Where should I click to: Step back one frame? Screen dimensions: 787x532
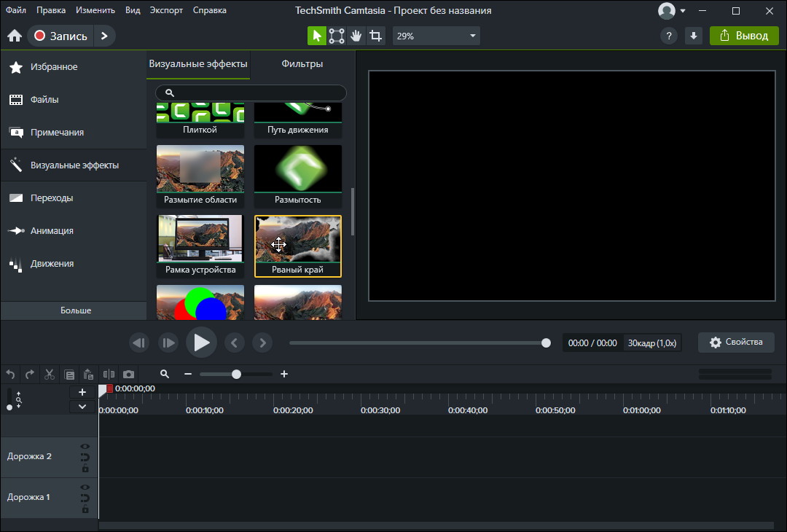(x=139, y=343)
